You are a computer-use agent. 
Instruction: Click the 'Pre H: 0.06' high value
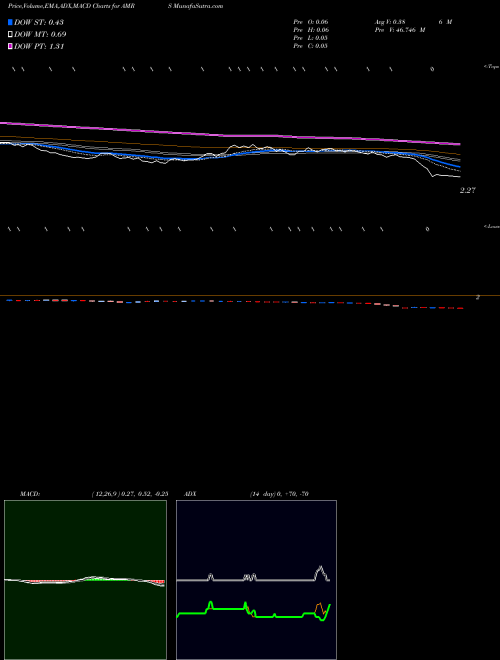click(311, 30)
